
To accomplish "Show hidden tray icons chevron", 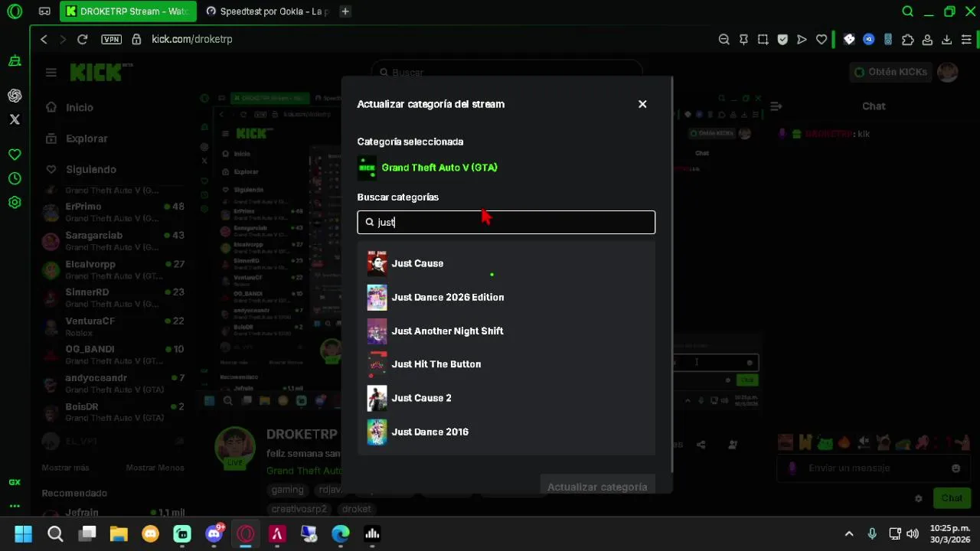I will [848, 533].
